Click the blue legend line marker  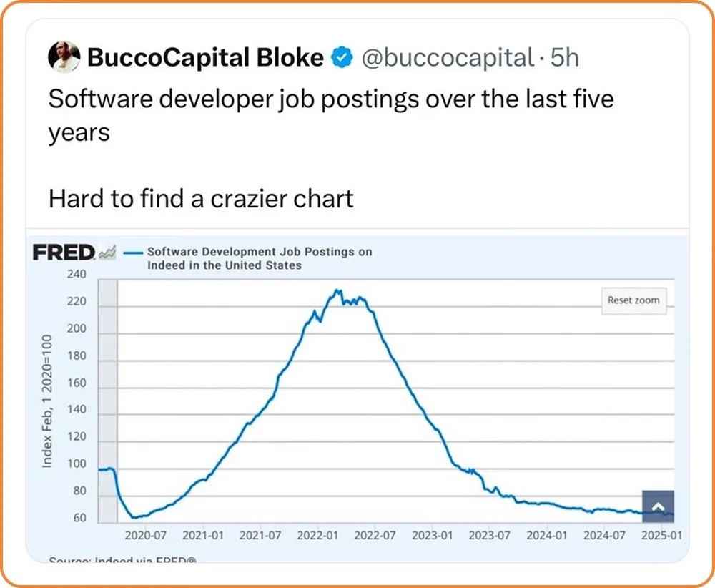134,253
